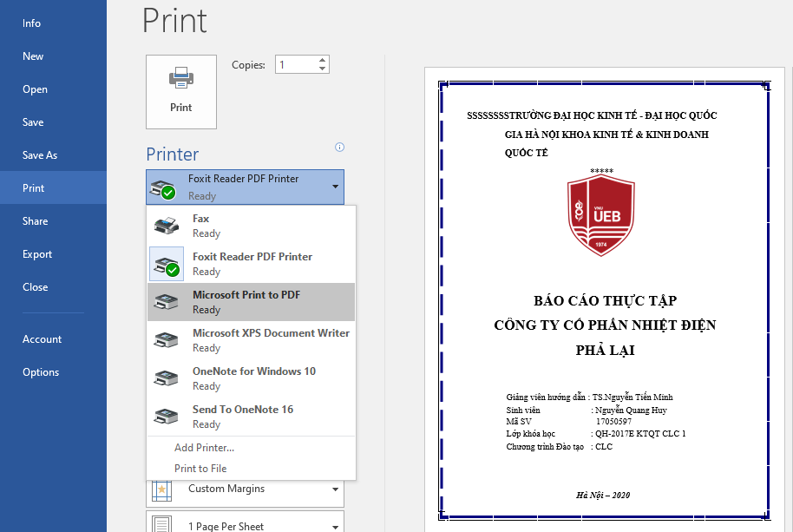Click Add Printer... option
The height and width of the screenshot is (532, 793).
tap(204, 448)
